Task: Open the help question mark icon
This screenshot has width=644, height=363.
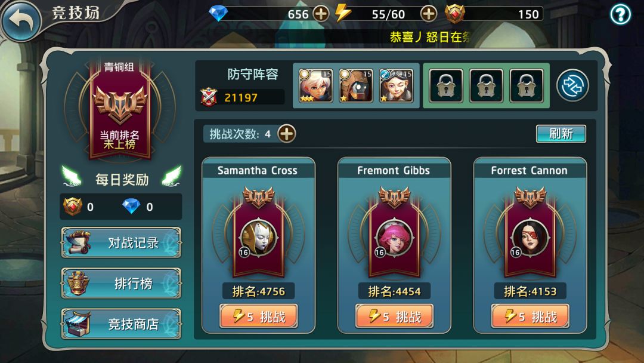Action: pyautogui.click(x=620, y=15)
